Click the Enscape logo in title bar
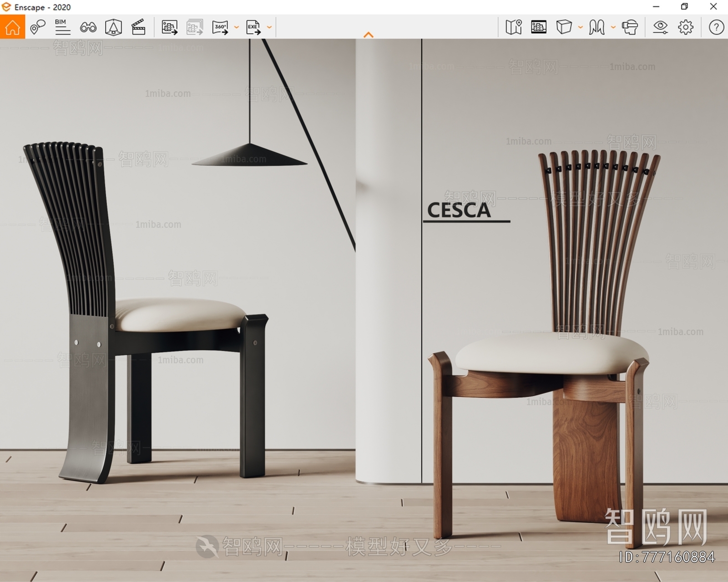 pyautogui.click(x=6, y=7)
